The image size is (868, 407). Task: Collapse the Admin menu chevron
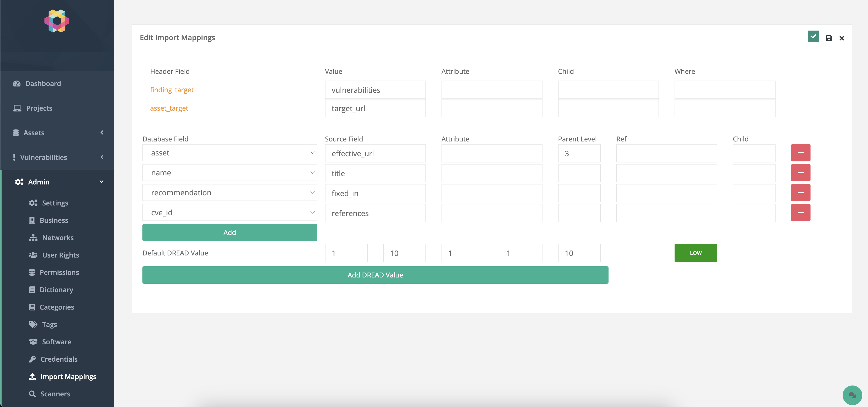pyautogui.click(x=102, y=182)
